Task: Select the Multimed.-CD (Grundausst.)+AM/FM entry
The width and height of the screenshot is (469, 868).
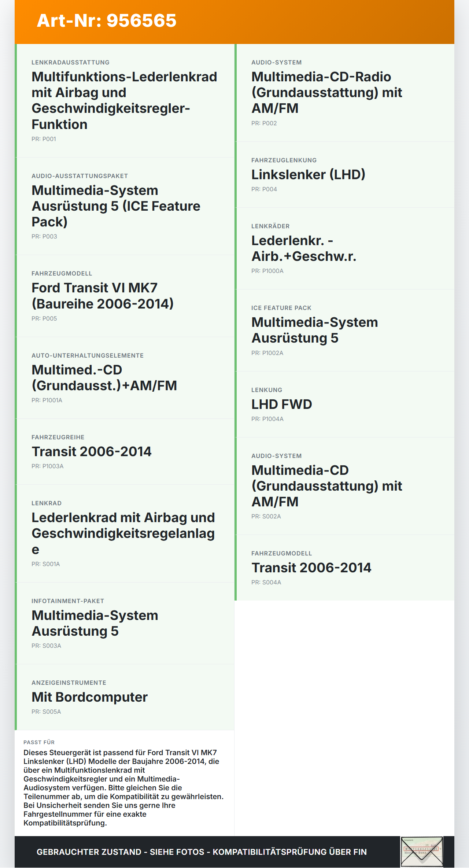Action: (104, 378)
